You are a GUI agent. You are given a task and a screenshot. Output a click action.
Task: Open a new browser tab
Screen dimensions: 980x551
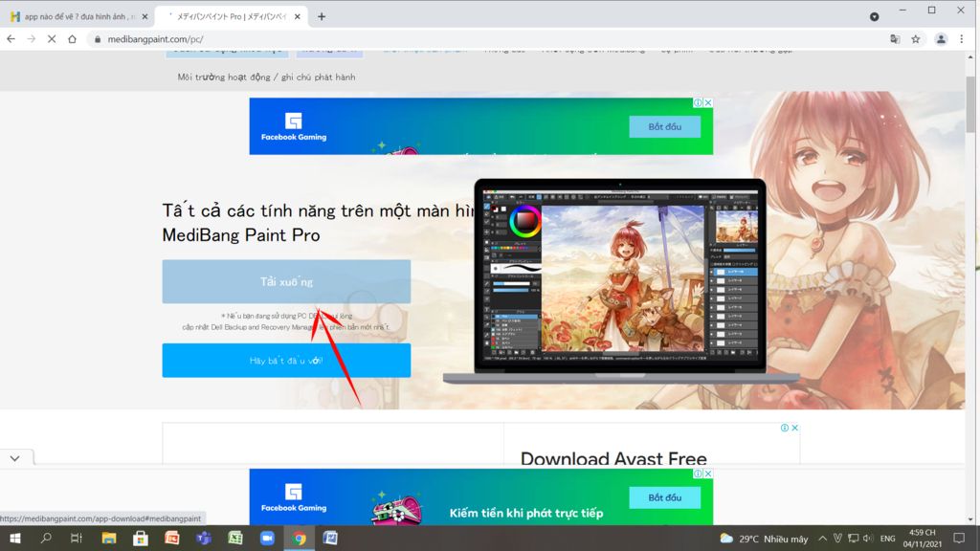coord(322,17)
